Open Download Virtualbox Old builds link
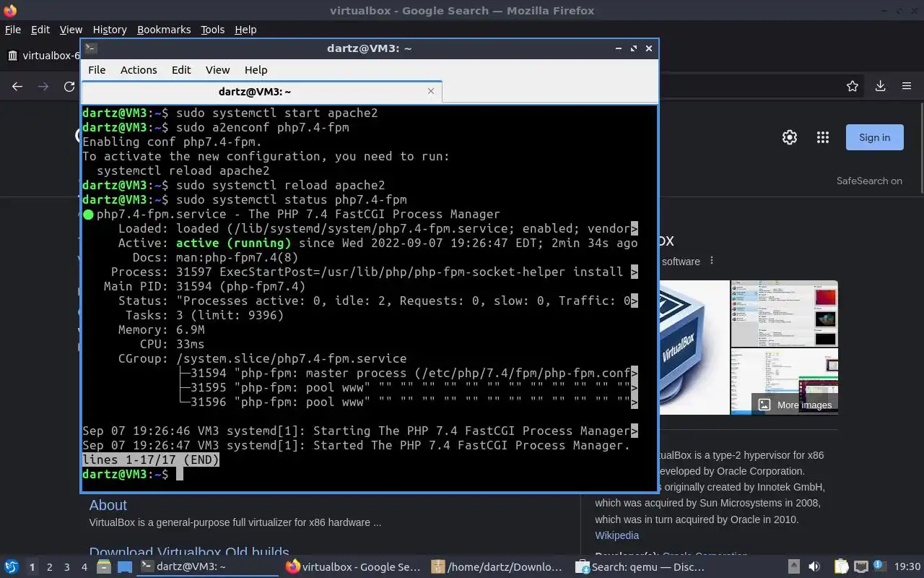This screenshot has width=924, height=578. [x=189, y=553]
